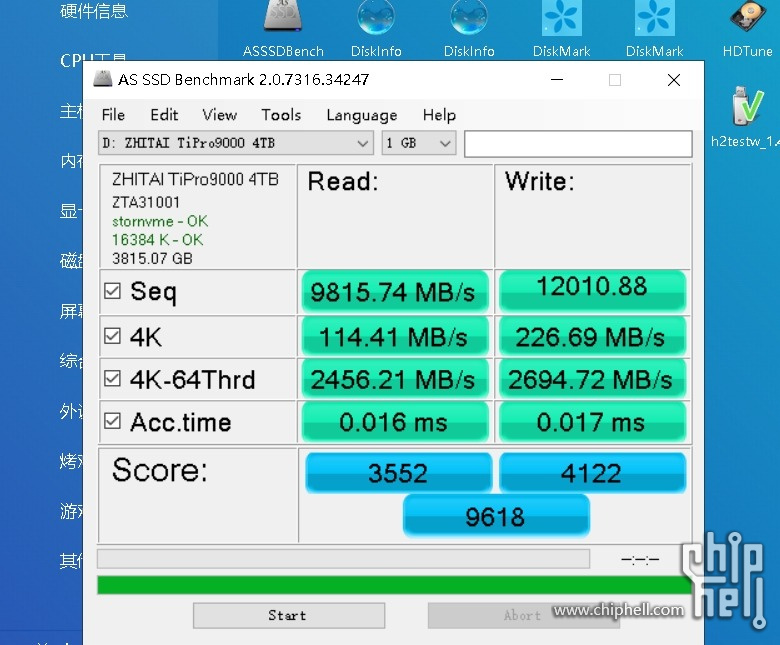The height and width of the screenshot is (645, 780).
Task: Click the green overall progress bar
Action: (395, 585)
